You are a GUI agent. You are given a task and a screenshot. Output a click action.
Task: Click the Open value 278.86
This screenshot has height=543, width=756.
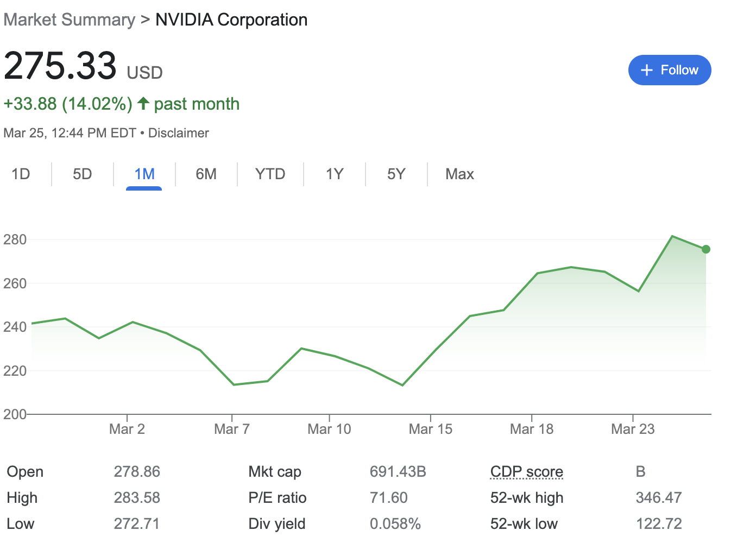click(137, 471)
